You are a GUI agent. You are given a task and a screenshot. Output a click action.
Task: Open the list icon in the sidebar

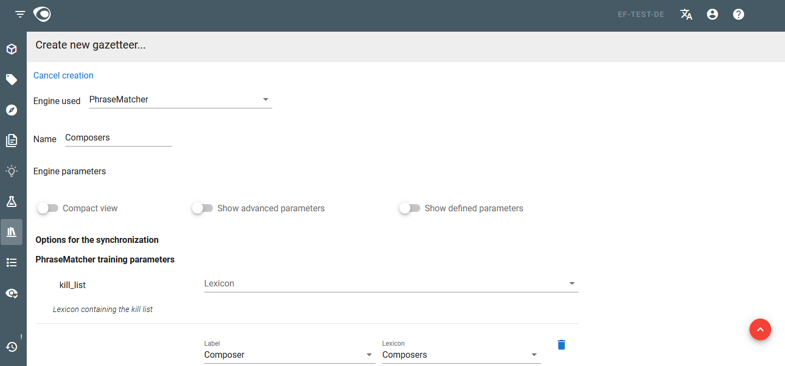(x=12, y=262)
